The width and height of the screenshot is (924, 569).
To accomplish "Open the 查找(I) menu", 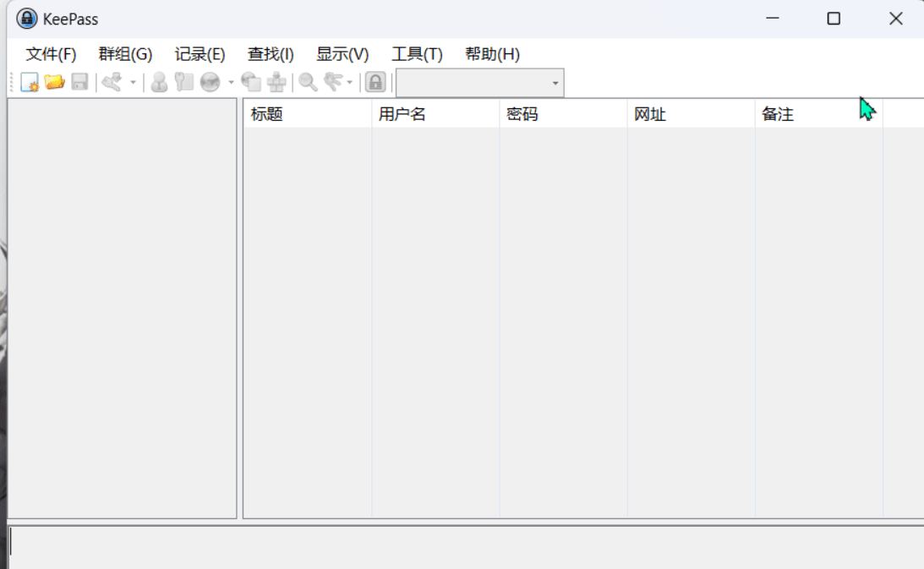I will click(x=271, y=54).
